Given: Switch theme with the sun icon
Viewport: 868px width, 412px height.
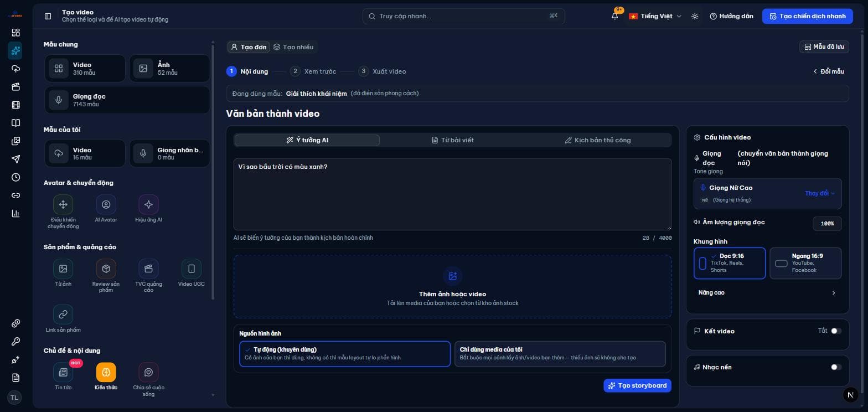Looking at the screenshot, I should point(695,16).
